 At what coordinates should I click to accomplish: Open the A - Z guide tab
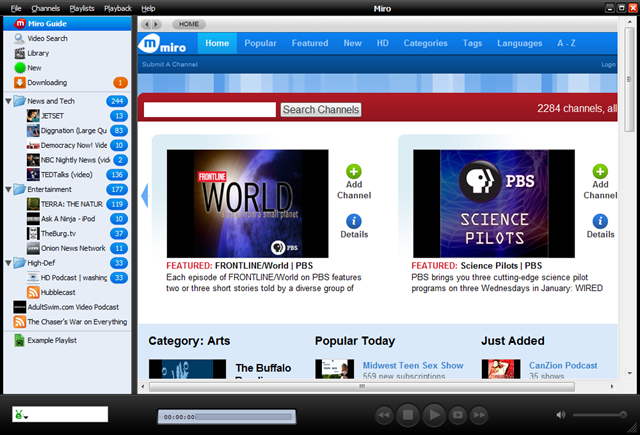point(567,43)
